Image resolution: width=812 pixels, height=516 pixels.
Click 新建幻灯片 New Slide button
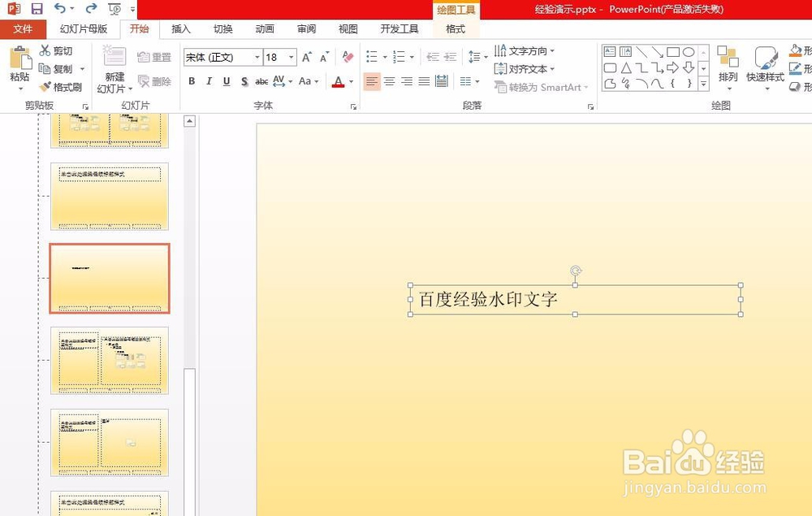click(114, 69)
